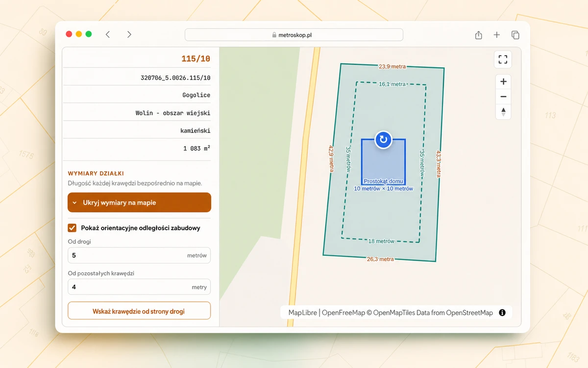The image size is (588, 368).
Task: Focus the Od drogi input field
Action: click(139, 255)
